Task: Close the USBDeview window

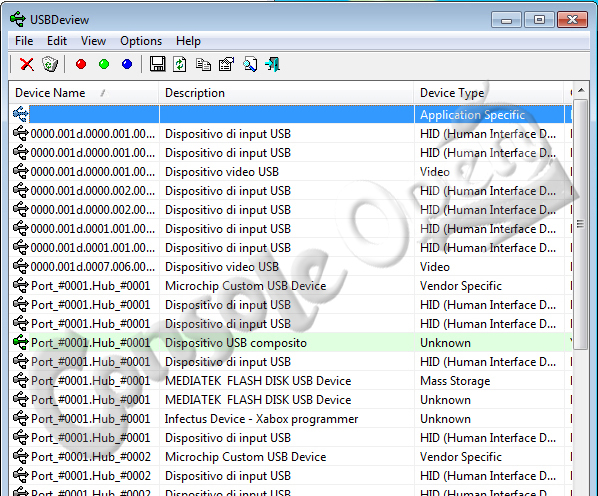Action: pyautogui.click(x=572, y=19)
